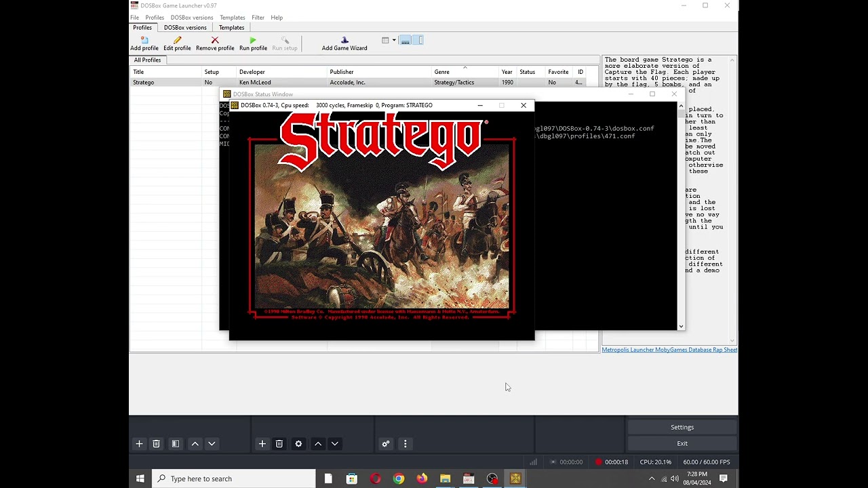Screen dimensions: 868x488
Task: Open the view mode dropdown arrow
Action: point(394,41)
